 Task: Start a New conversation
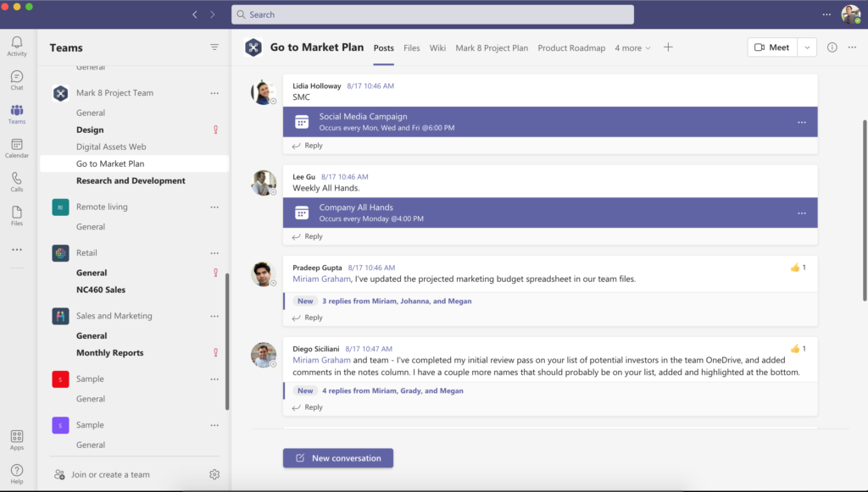click(338, 458)
